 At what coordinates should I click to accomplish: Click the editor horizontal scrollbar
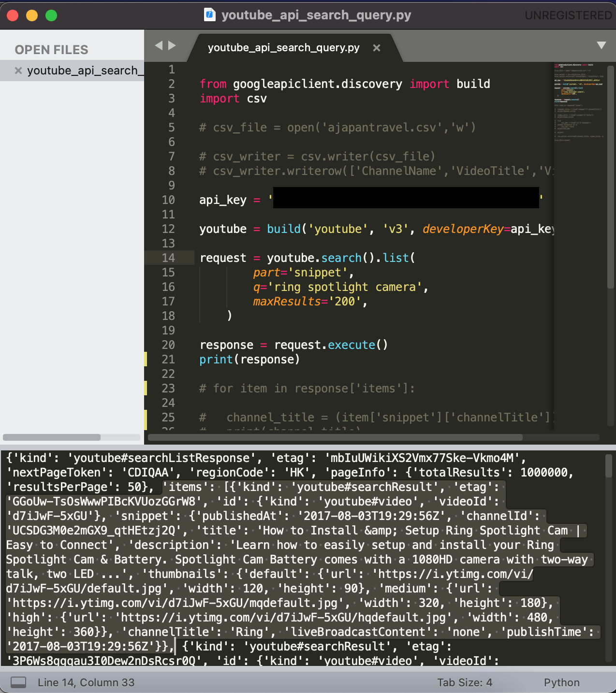click(x=335, y=437)
